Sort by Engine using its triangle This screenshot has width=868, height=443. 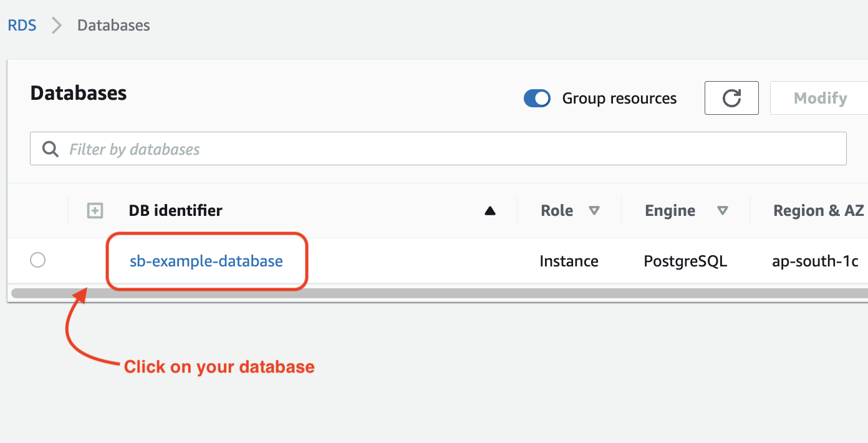coord(723,211)
